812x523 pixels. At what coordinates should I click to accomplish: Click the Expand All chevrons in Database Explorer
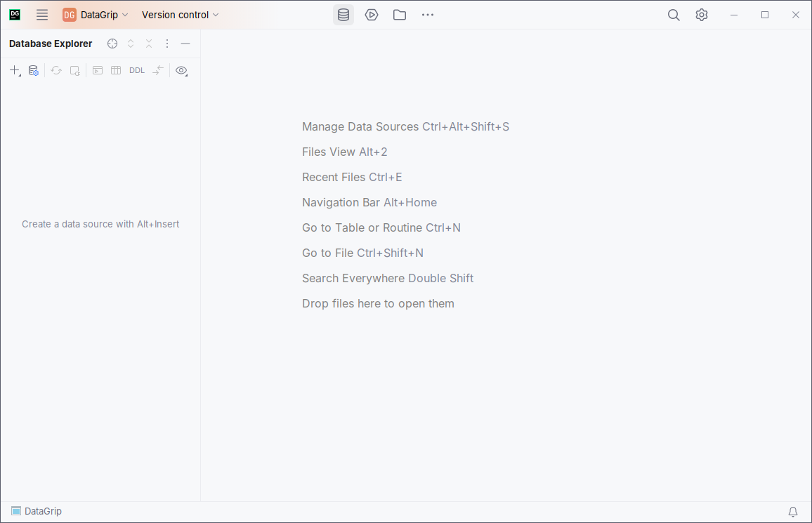tap(130, 44)
